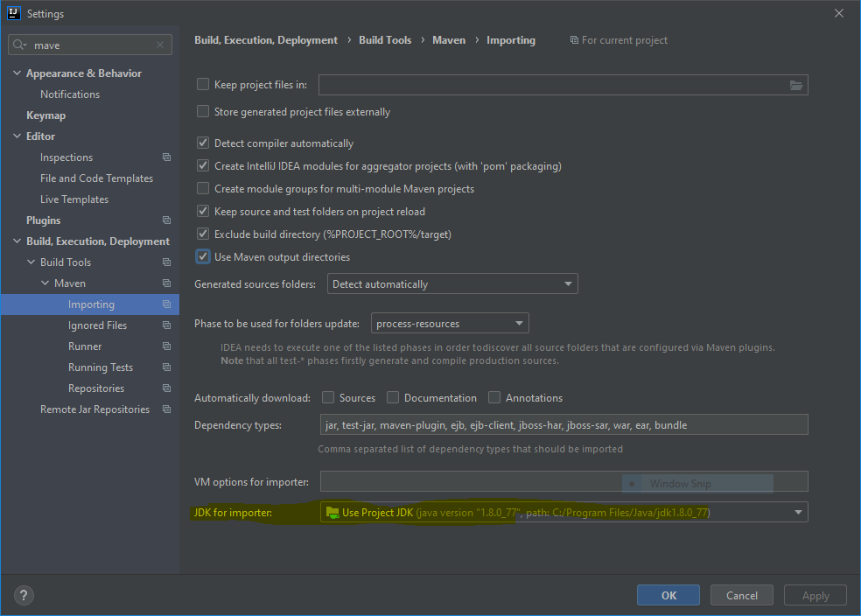Toggle Keep source and test folders on reload
This screenshot has height=616, width=861.
click(203, 211)
